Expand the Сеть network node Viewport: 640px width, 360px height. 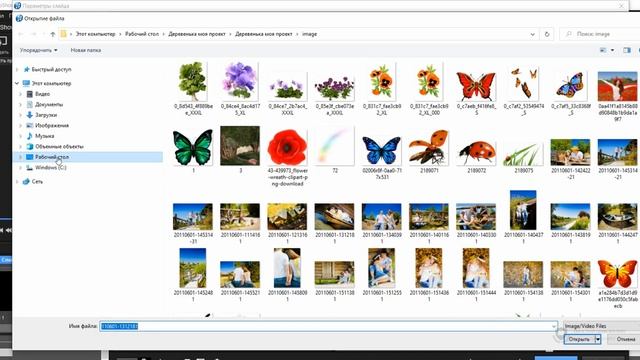point(17,182)
